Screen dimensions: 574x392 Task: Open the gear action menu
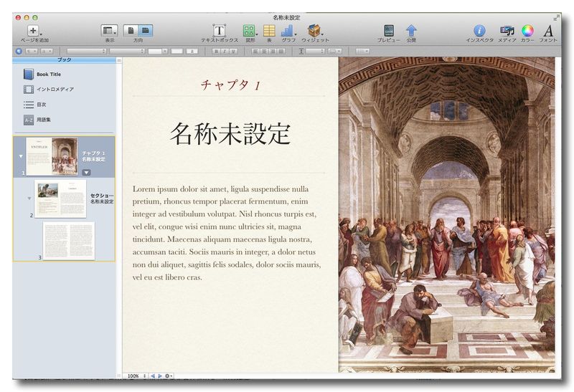pyautogui.click(x=169, y=376)
